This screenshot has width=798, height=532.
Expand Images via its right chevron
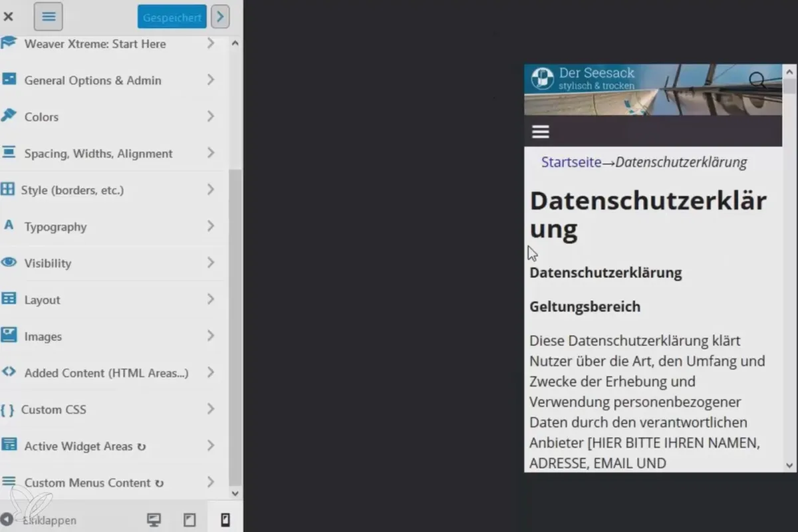click(210, 336)
